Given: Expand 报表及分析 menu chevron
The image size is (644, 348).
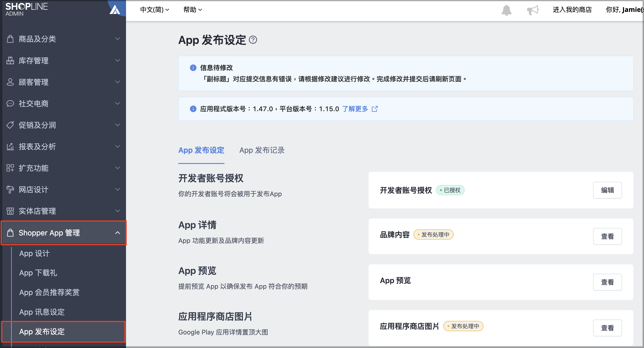Looking at the screenshot, I should 118,146.
